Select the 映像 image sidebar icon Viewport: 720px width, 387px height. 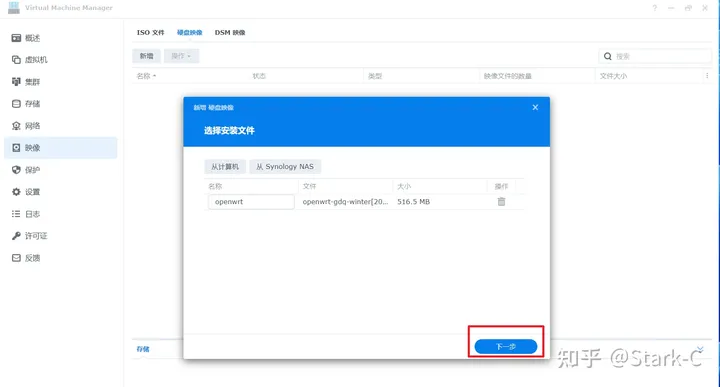pyautogui.click(x=16, y=148)
